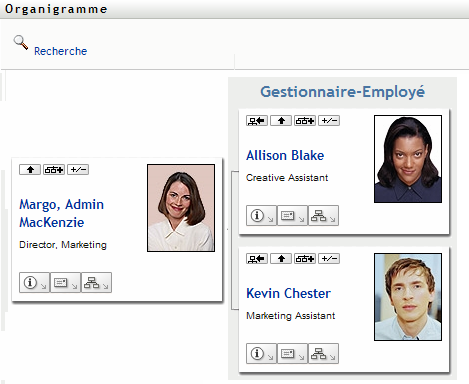Open org chart dropdown on Margo MacKenzie card

[x=96, y=283]
